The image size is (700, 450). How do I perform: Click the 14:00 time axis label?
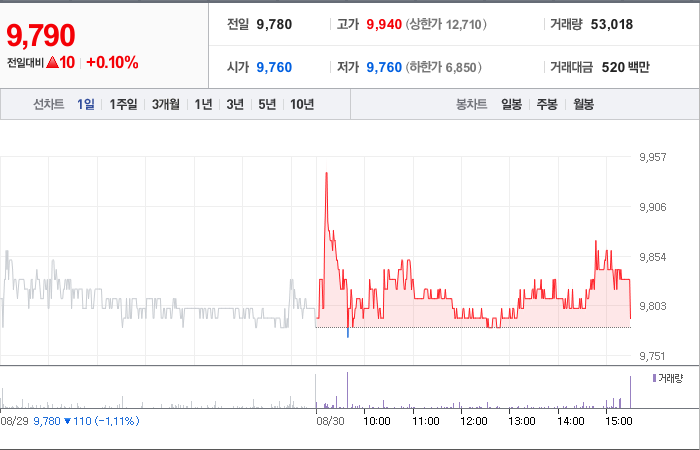[571, 421]
